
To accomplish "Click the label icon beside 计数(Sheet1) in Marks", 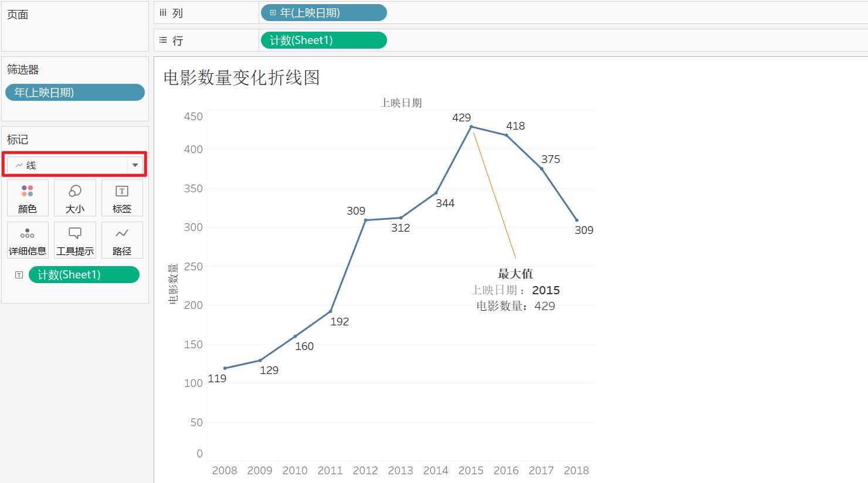I will [19, 275].
